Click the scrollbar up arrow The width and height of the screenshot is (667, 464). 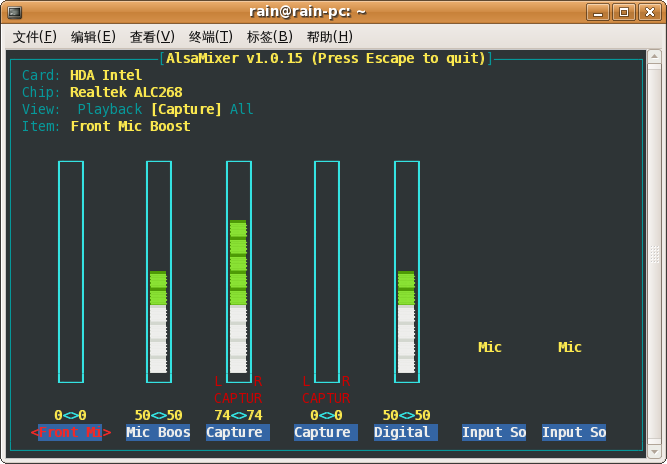[654, 57]
